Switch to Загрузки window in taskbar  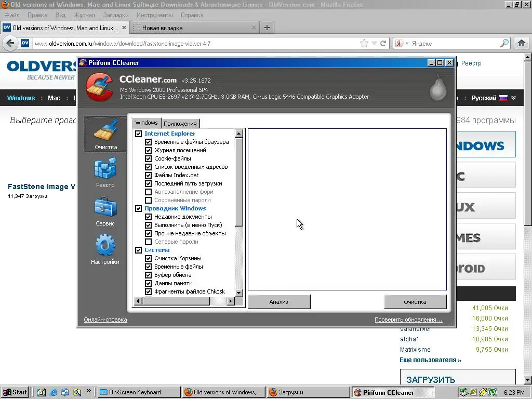coord(308,392)
